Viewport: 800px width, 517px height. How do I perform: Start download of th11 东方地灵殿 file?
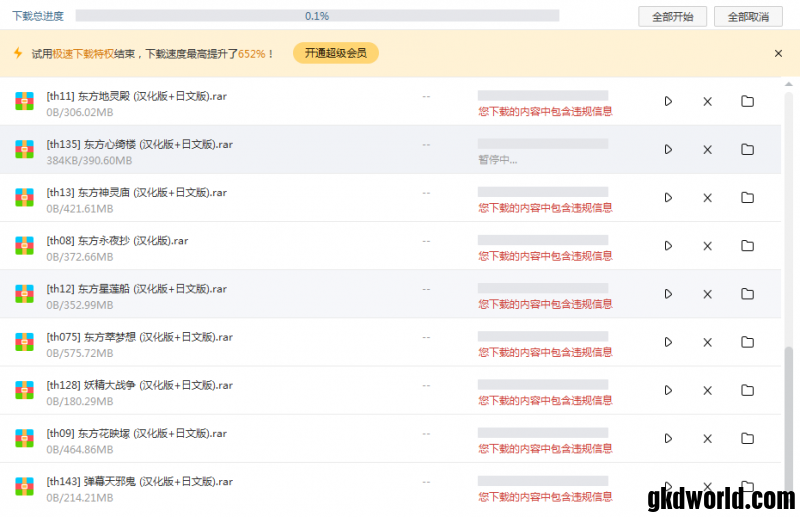[668, 102]
